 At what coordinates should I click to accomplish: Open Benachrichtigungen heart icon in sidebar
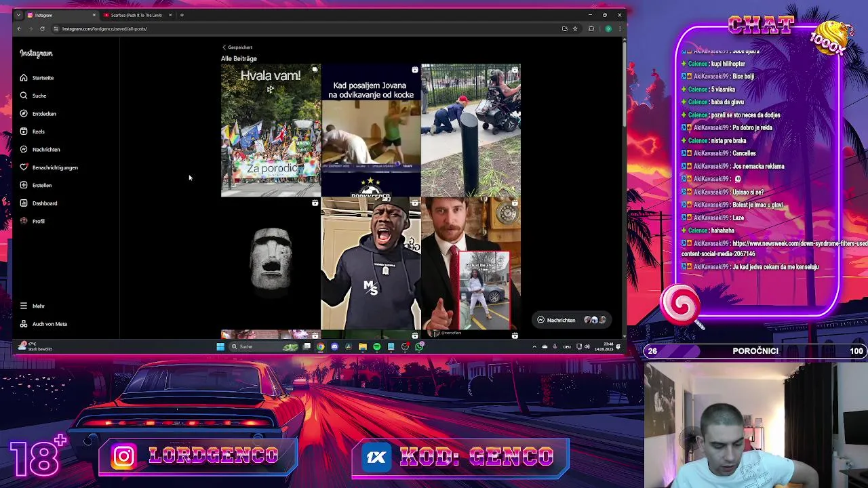coord(24,167)
